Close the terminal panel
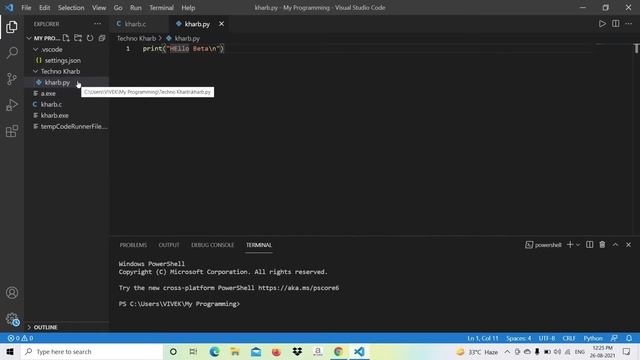Viewport: 640px width, 360px height. (629, 244)
